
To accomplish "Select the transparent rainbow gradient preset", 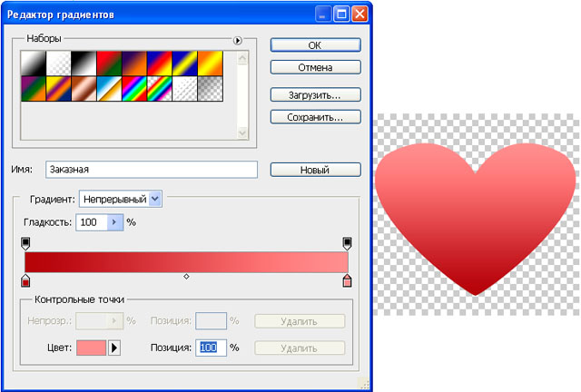I will coord(160,89).
